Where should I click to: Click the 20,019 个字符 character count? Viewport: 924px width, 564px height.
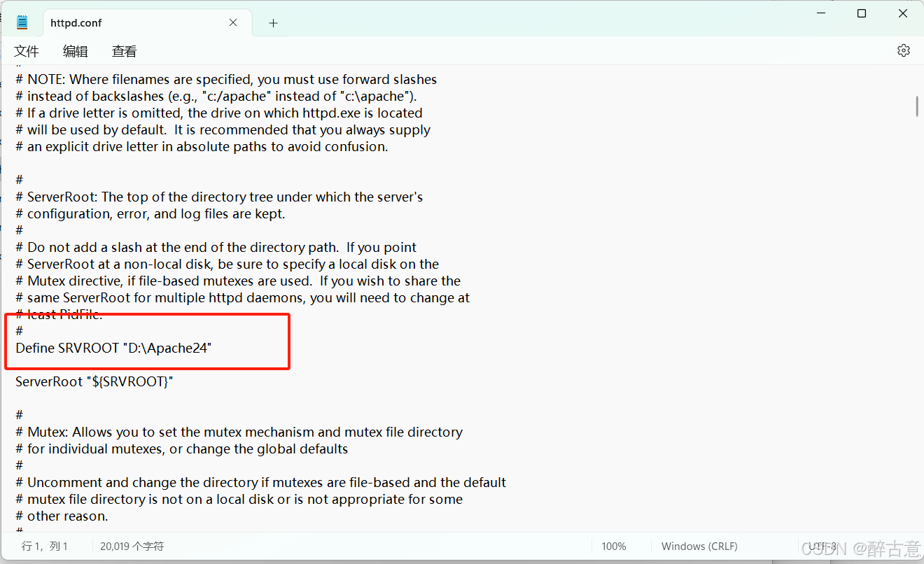(132, 546)
